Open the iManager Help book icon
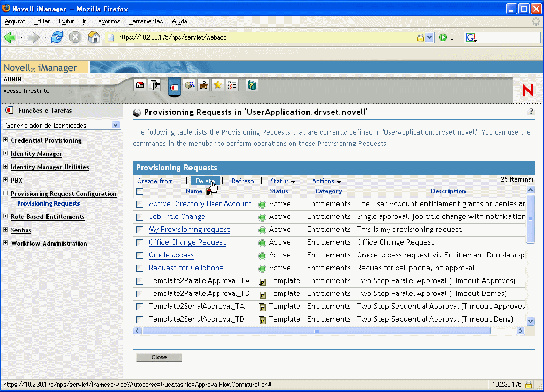Screen dimensions: 544x392 tap(252, 85)
